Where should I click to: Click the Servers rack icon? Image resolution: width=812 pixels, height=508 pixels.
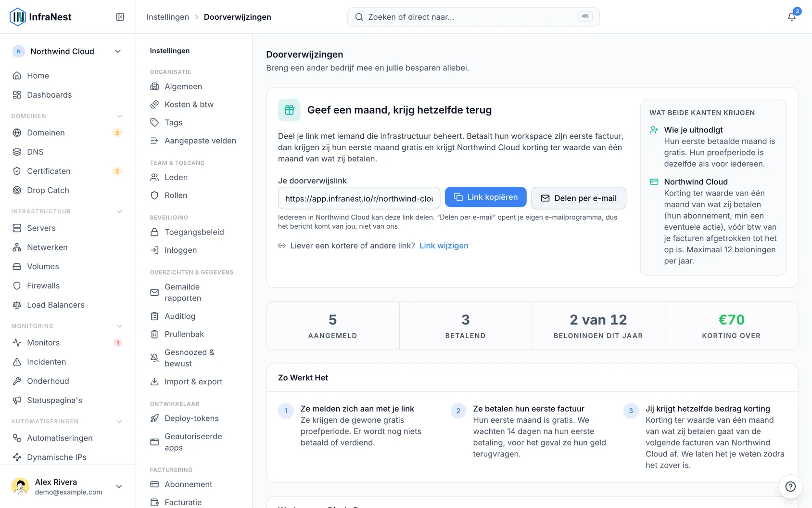pos(17,228)
